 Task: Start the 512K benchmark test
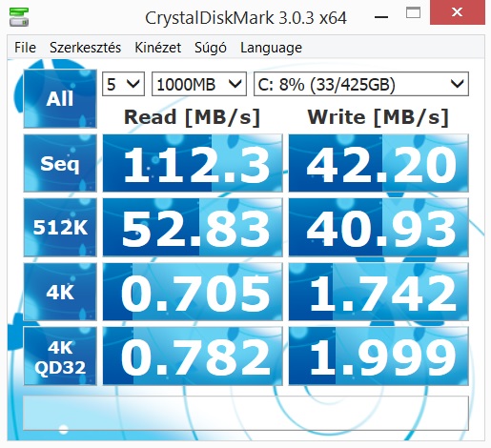point(60,228)
